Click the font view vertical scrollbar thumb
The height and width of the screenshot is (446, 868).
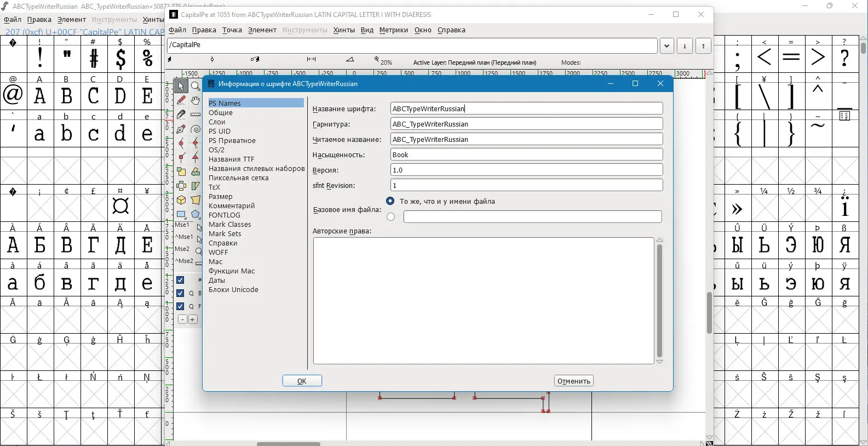point(864,49)
